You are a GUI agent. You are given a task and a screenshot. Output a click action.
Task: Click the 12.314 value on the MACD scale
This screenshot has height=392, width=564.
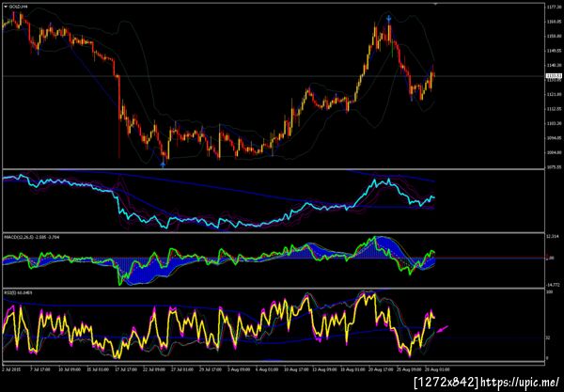(x=552, y=236)
